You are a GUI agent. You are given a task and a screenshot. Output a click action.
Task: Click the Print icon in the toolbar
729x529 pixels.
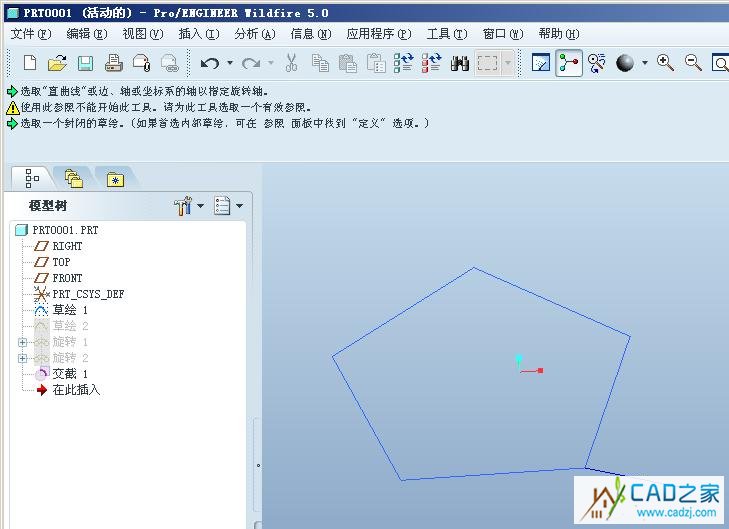(x=113, y=63)
